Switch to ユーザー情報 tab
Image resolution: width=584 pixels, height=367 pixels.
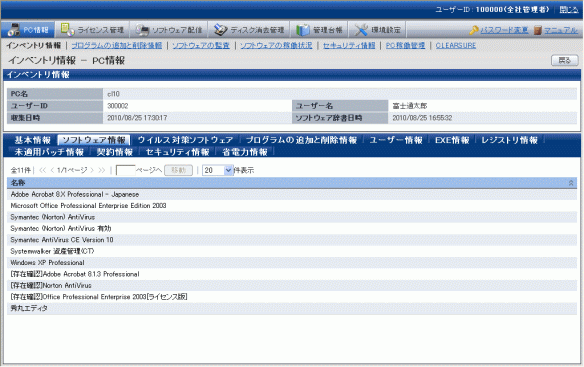click(x=396, y=140)
